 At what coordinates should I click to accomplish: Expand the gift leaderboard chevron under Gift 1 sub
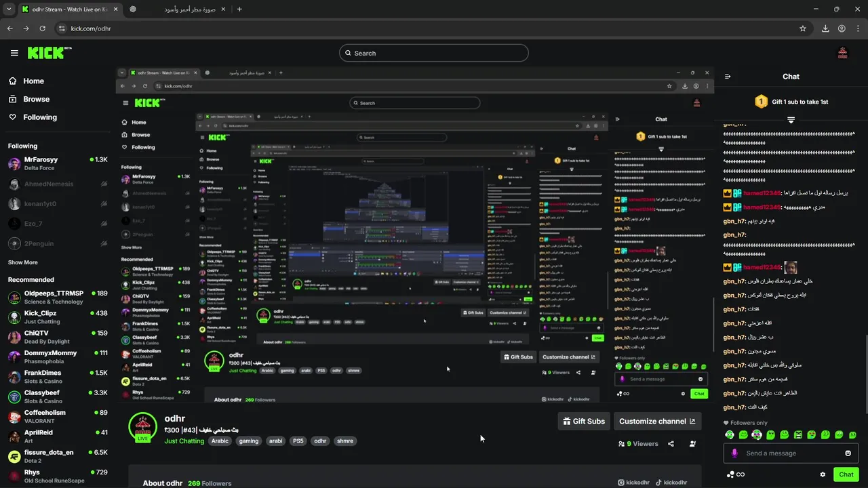coord(791,120)
